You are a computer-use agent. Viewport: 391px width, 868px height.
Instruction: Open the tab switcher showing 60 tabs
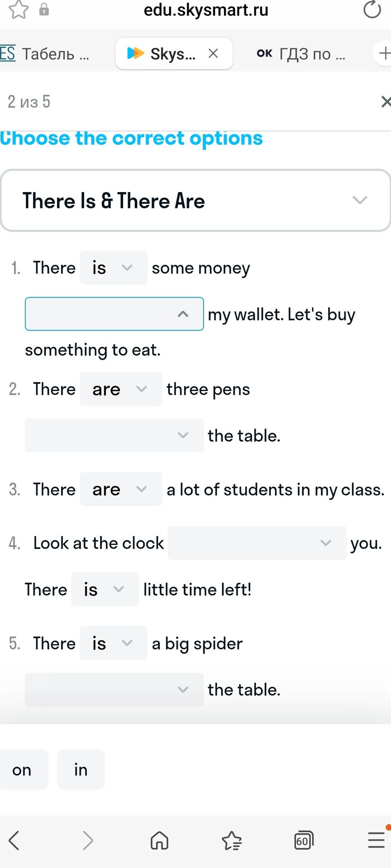point(304,840)
